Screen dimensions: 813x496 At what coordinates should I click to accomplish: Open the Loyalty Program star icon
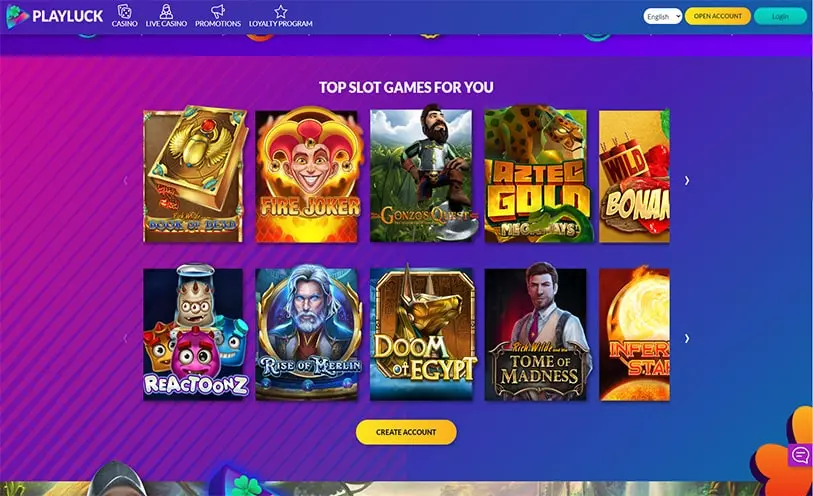[281, 11]
